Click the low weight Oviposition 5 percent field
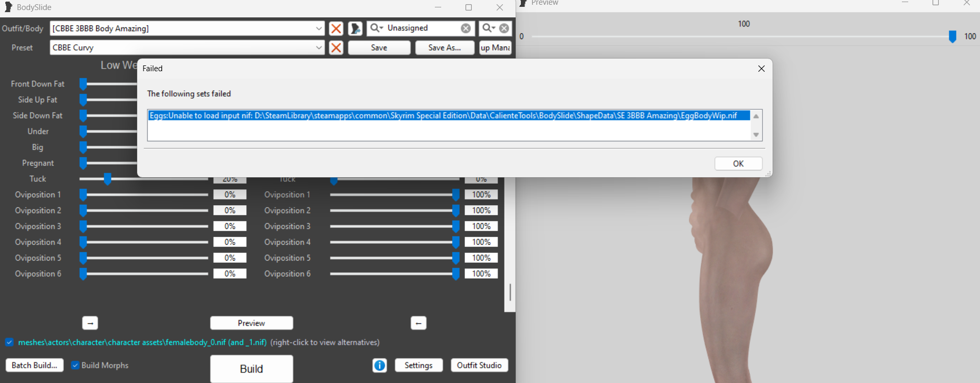 point(230,258)
